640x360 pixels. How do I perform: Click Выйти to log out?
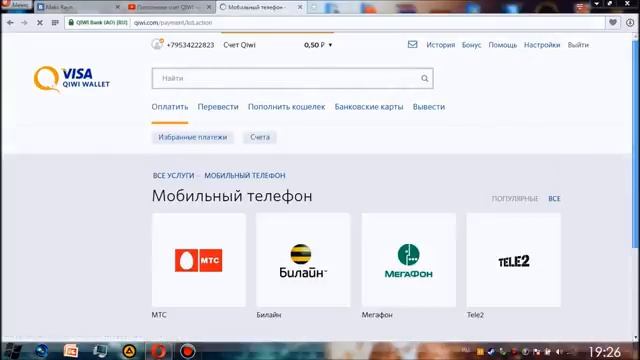tap(578, 45)
